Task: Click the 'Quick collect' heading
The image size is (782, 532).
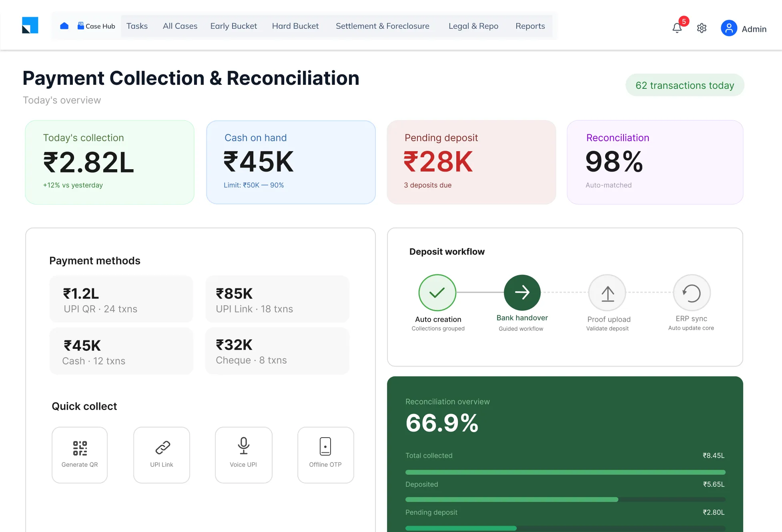Action: pos(84,406)
